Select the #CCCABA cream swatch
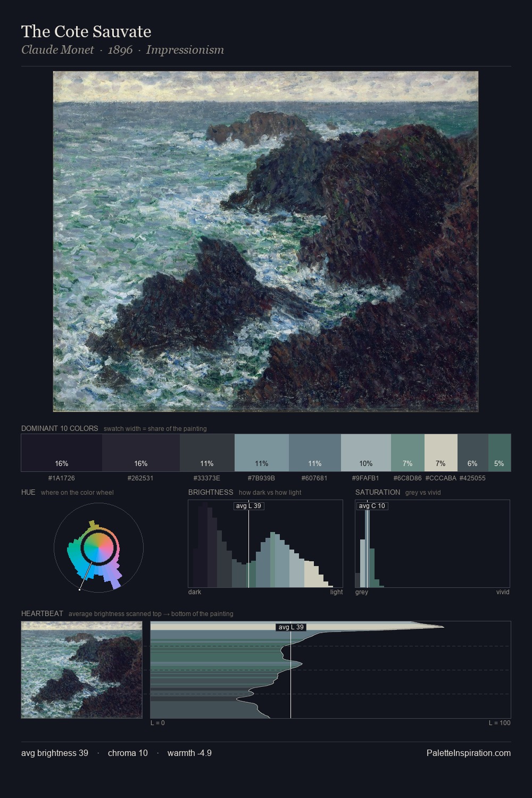 coord(441,453)
